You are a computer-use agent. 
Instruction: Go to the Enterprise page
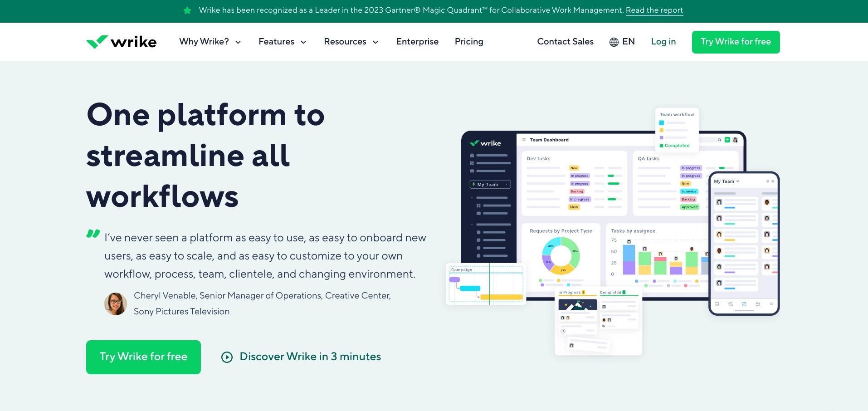pyautogui.click(x=417, y=42)
